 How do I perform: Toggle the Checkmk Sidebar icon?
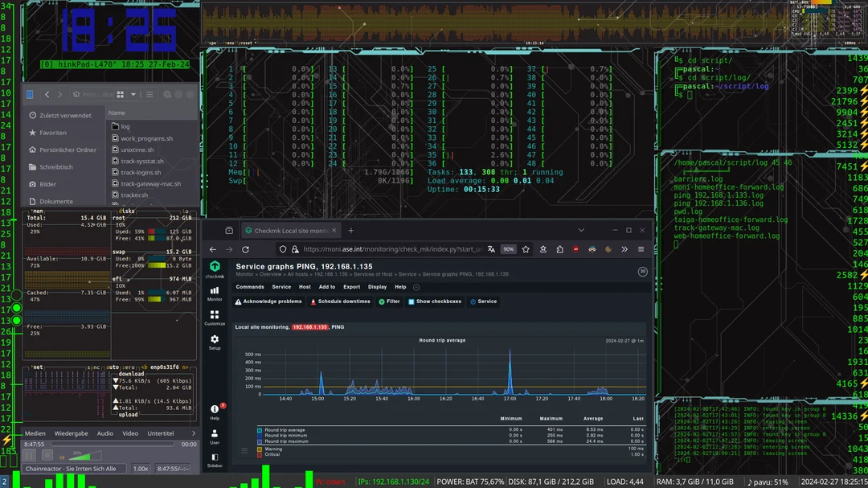[x=214, y=457]
